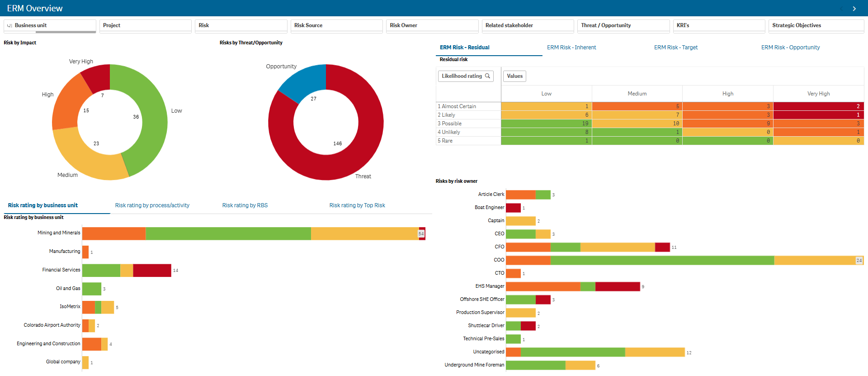Click the Values button in pivot table

[x=514, y=76]
